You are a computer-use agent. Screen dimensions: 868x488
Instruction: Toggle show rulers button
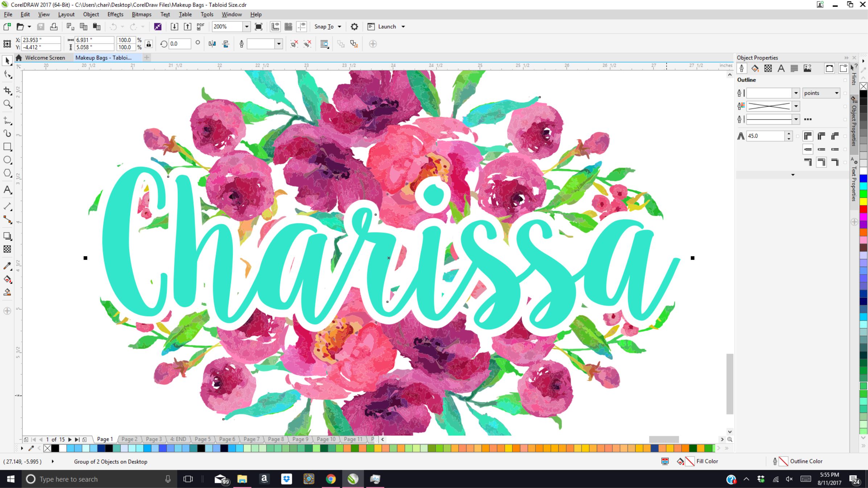pos(275,26)
